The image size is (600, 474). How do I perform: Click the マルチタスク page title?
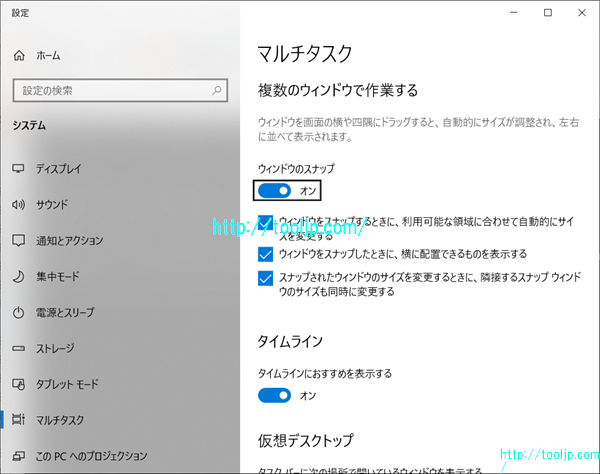coord(305,54)
